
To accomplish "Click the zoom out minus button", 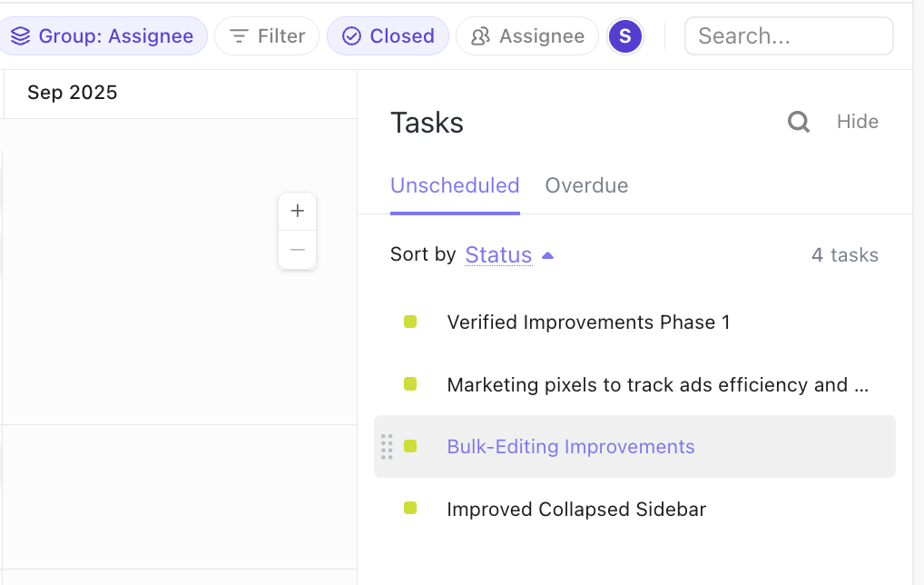I will click(297, 250).
